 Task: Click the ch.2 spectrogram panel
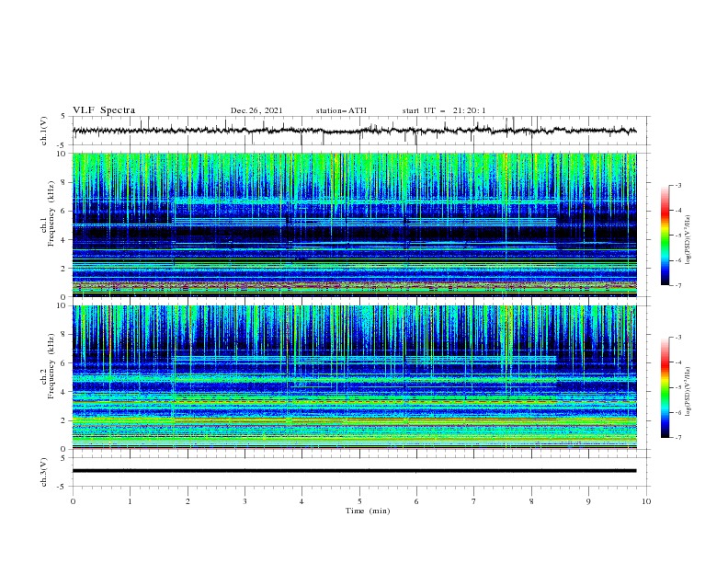click(354, 377)
